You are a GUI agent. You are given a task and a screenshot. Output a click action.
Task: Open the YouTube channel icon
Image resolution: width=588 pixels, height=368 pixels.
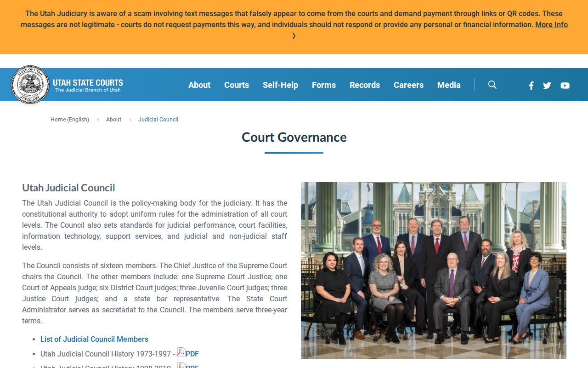565,85
